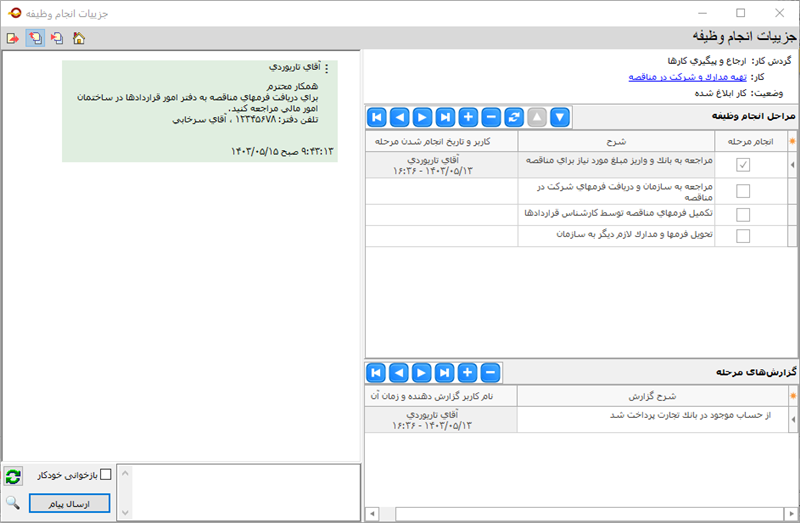Add a new report in stage reports toolbar
The width and height of the screenshot is (800, 523).
[x=468, y=373]
